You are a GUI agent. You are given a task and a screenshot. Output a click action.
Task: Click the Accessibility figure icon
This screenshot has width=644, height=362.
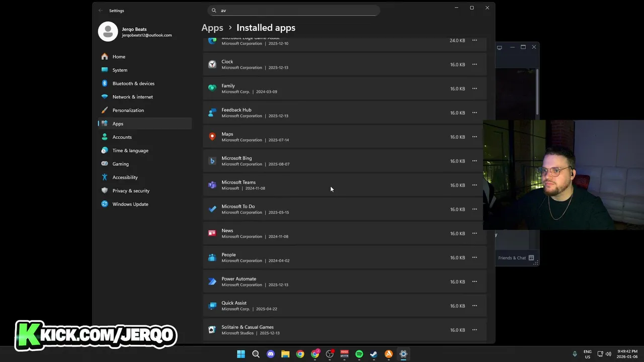pyautogui.click(x=105, y=177)
